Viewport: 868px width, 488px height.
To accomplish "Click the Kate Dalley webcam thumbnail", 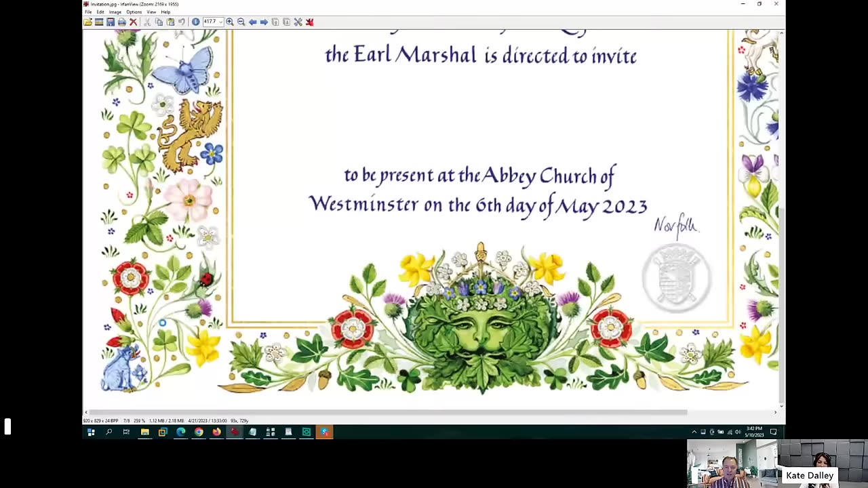I will [x=823, y=464].
